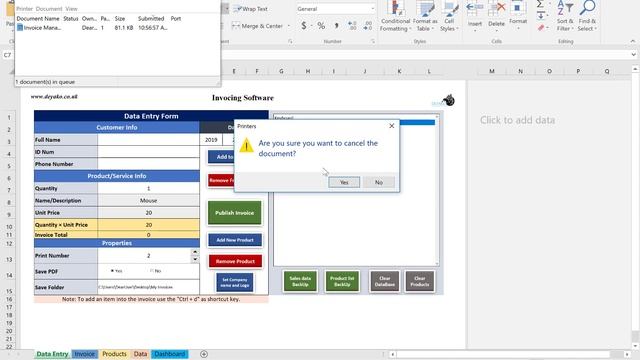Screen dimensions: 640x360
Task: Open the Merge & Center dropdown arrow
Action: 289,26
